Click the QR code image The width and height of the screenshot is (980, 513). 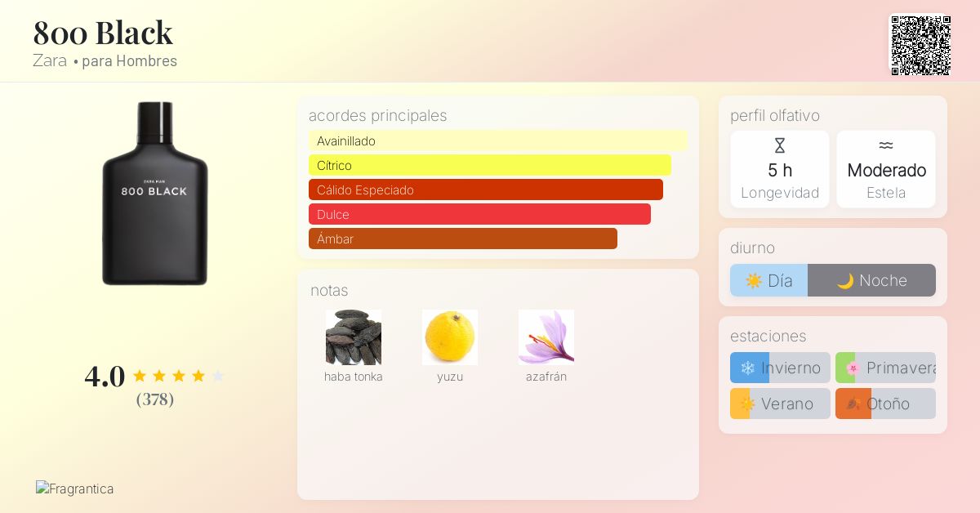[x=920, y=45]
